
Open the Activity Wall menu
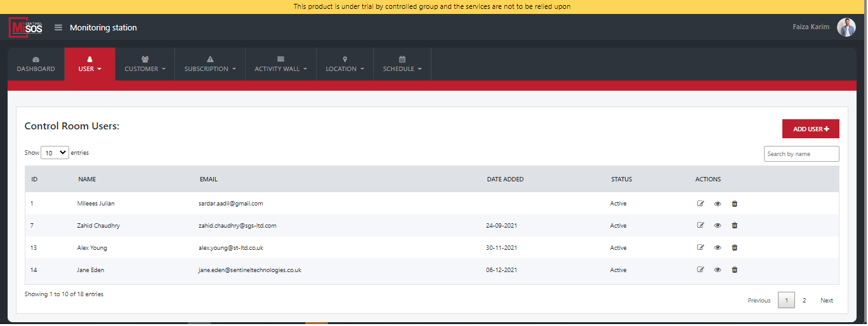pos(280,65)
